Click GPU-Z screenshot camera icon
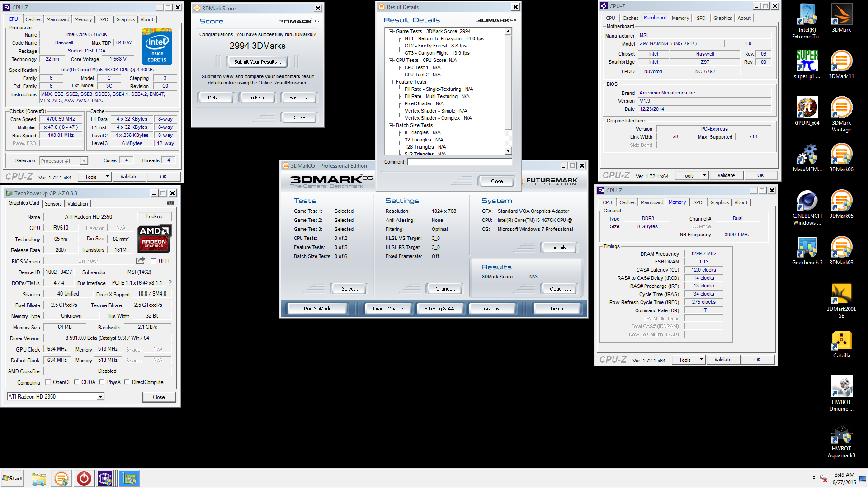Screen dimensions: 868x488 point(170,203)
